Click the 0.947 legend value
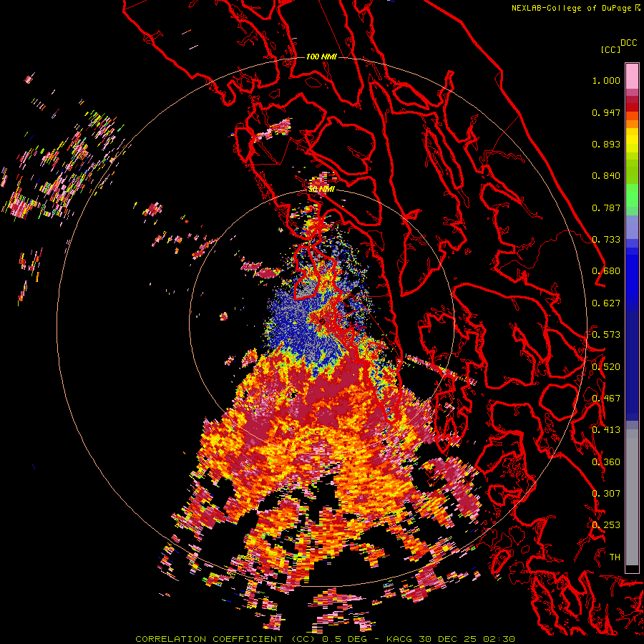The width and height of the screenshot is (644, 644). click(606, 112)
